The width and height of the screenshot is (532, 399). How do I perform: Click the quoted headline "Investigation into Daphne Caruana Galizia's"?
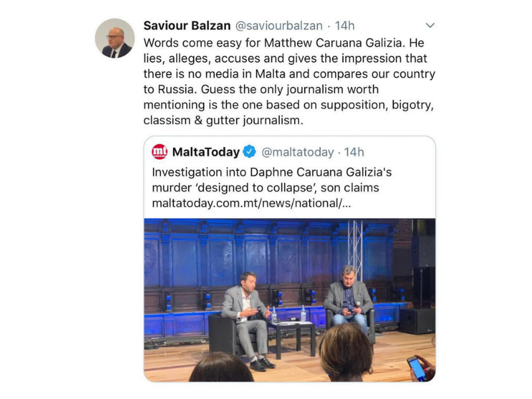[x=271, y=172]
